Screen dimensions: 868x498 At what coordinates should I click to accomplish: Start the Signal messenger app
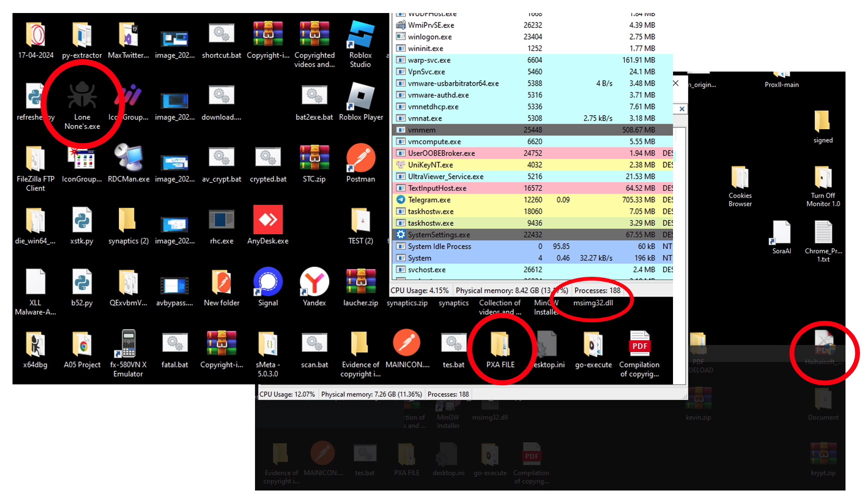click(x=267, y=282)
